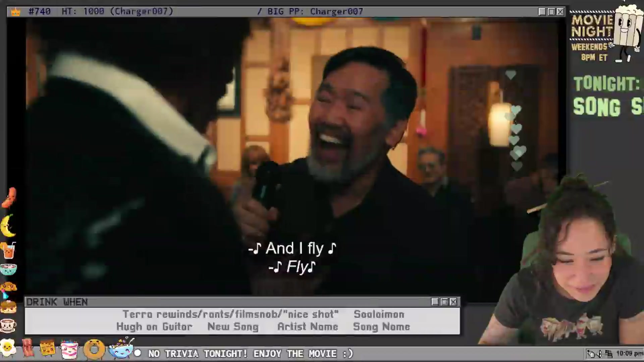Click the network computers icon in the tray

(609, 354)
